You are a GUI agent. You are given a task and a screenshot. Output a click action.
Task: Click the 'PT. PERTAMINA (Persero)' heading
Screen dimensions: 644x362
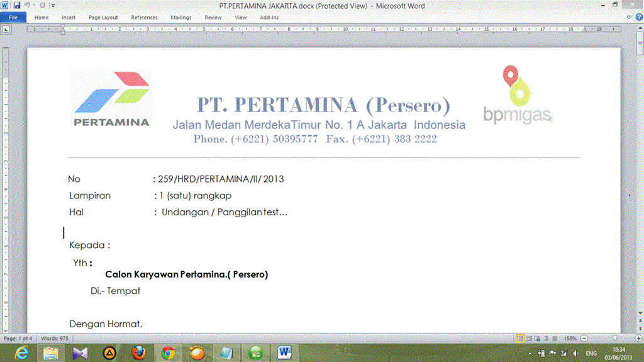[324, 105]
